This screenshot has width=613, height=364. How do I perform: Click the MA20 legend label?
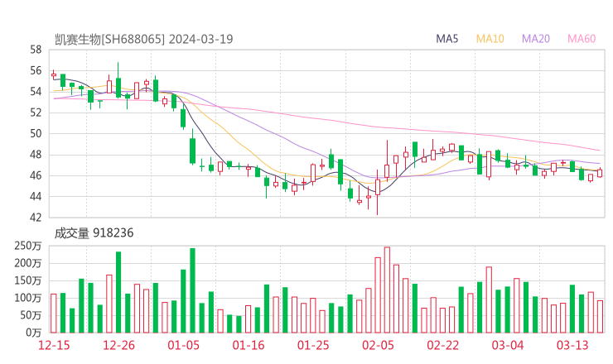536,39
